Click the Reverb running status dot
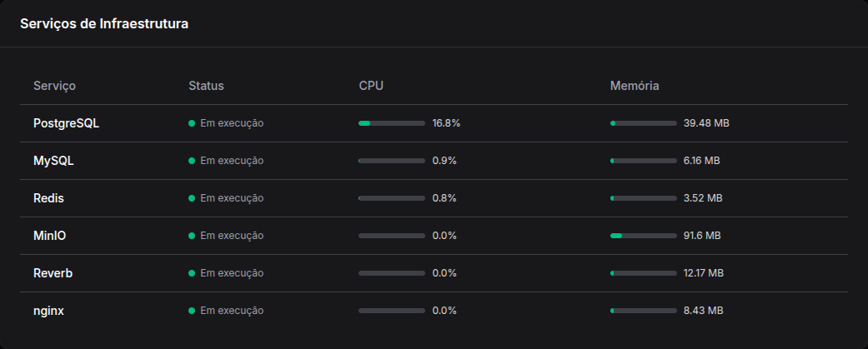Viewport: 868px width, 349px height. pos(192,273)
